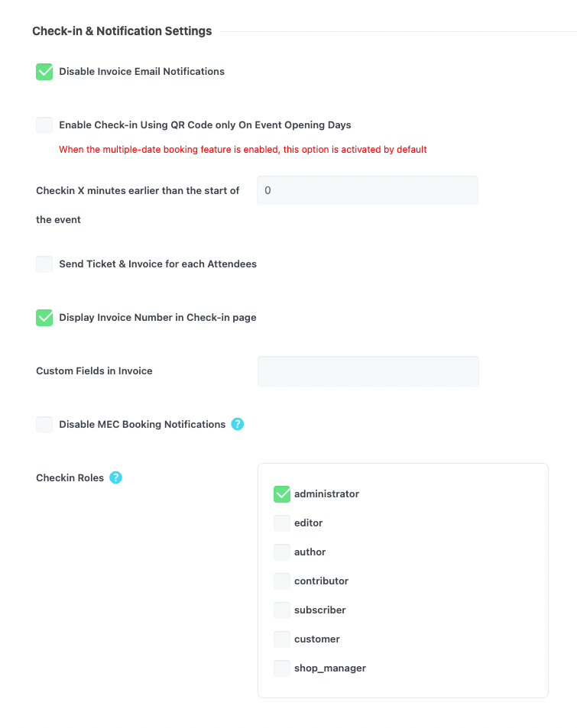Click the Checkin Roles label
The image size is (577, 728).
69,477
